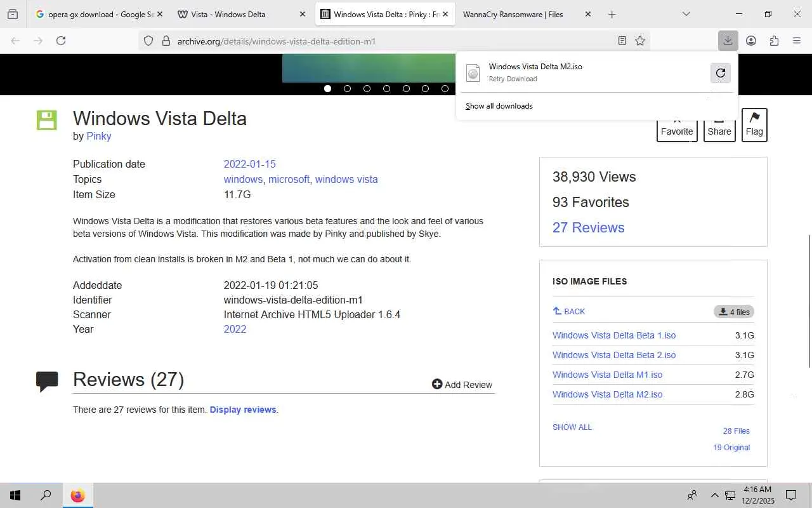
Task: Go back to the previous page
Action: click(x=15, y=41)
